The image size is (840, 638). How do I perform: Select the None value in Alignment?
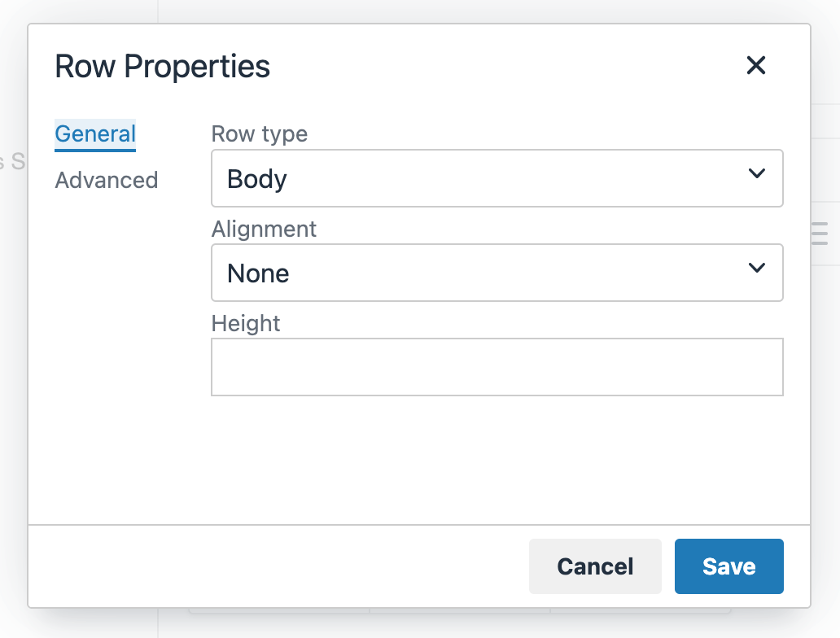point(258,273)
